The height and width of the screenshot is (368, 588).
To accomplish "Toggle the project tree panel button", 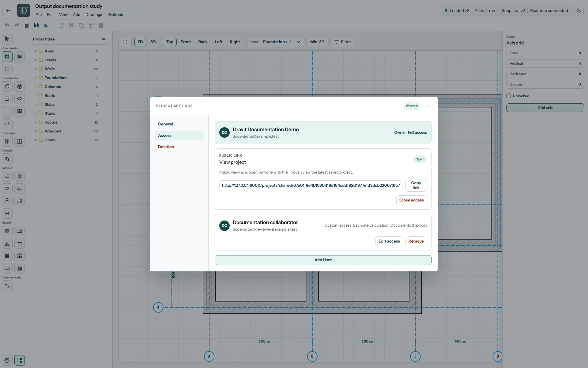I will click(20, 360).
